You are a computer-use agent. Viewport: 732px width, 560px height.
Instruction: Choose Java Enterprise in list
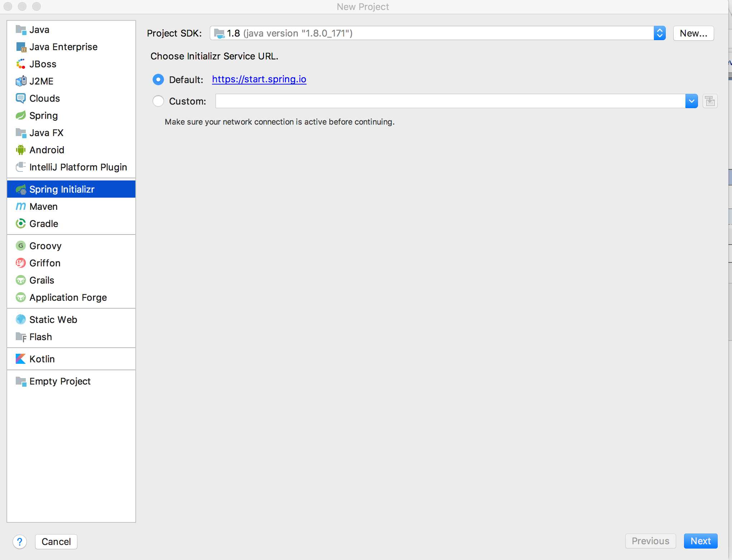[63, 47]
